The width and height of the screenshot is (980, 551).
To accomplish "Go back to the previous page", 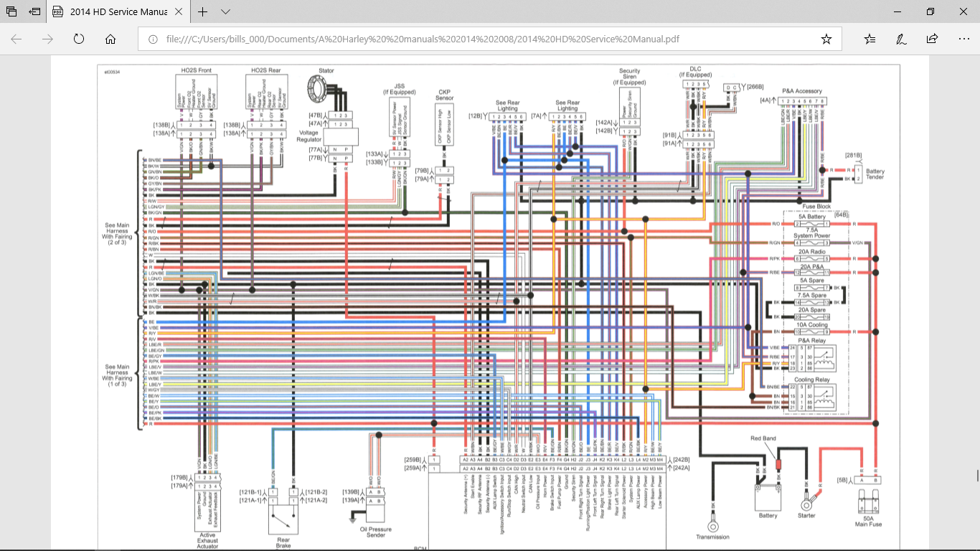I will point(17,39).
